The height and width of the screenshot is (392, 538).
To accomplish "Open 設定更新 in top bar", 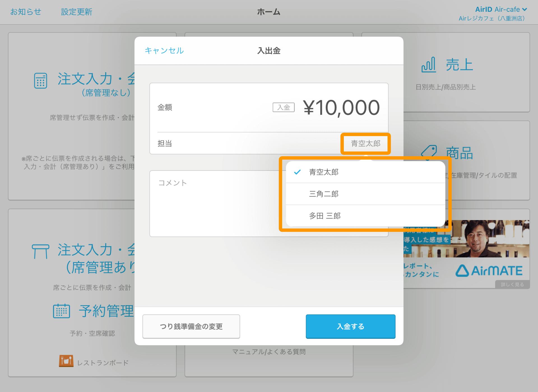I will 76,12.
